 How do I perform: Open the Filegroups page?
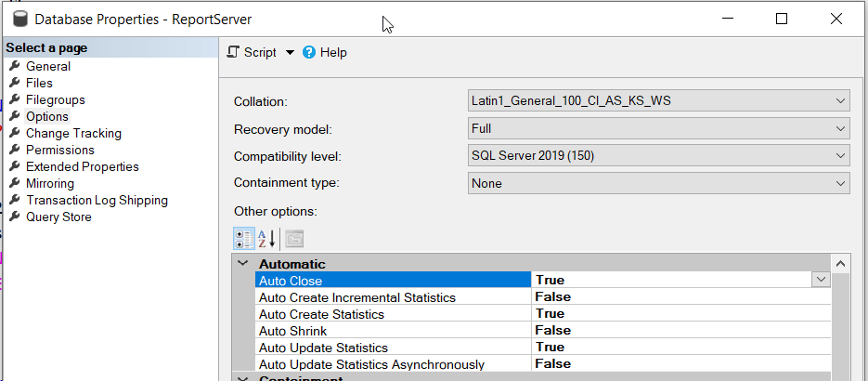point(56,99)
